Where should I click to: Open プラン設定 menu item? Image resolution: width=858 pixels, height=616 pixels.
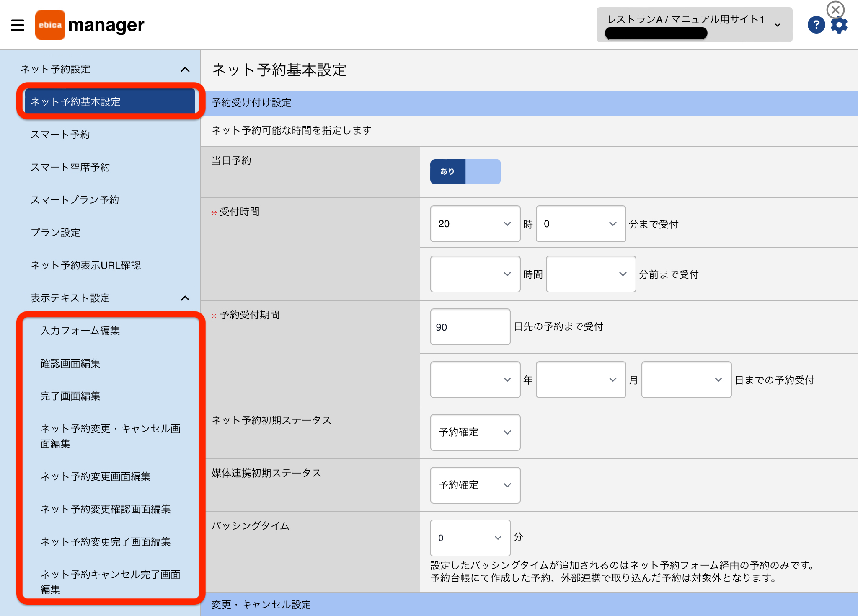pos(55,233)
